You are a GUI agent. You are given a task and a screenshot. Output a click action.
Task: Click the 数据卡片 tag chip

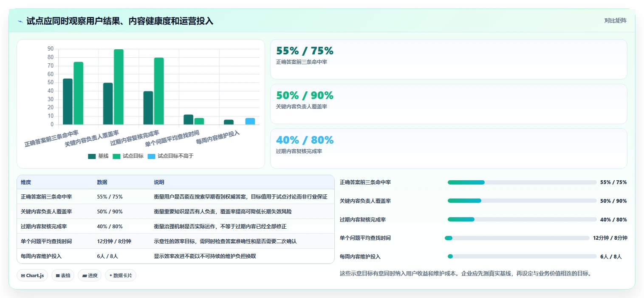[121, 275]
